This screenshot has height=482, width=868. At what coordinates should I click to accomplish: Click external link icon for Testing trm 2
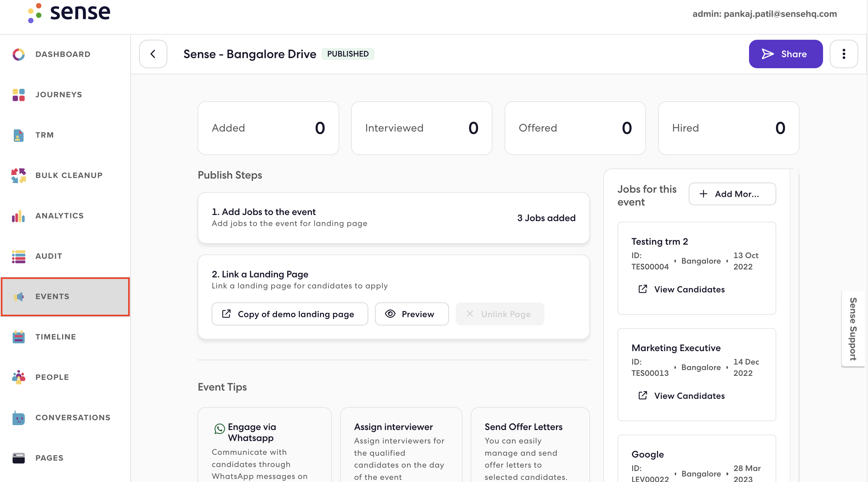(x=643, y=289)
